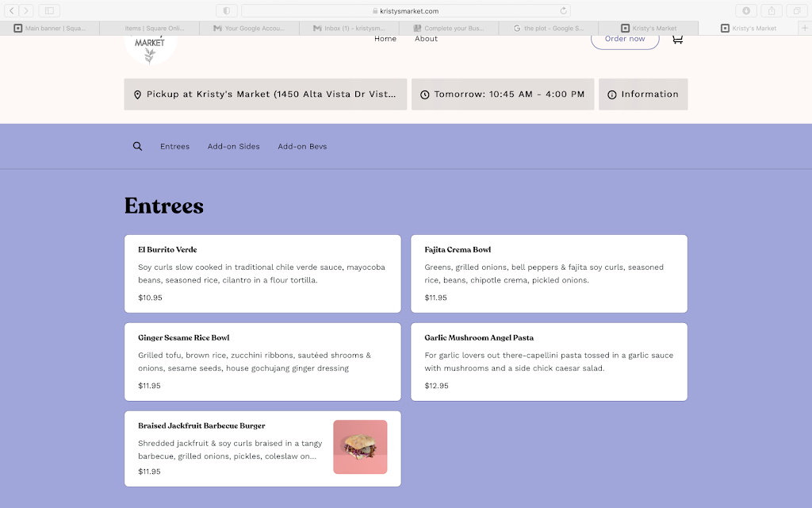Open the shopping cart icon
This screenshot has height=508, width=812.
[677, 39]
